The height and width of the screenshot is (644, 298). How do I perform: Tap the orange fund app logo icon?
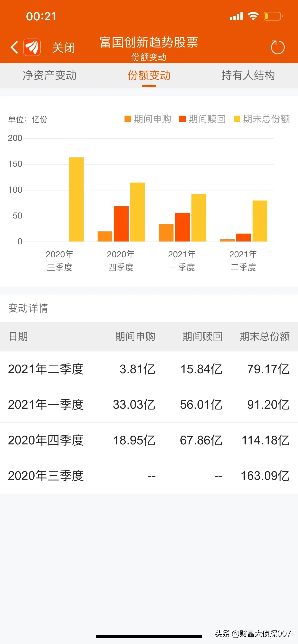pyautogui.click(x=32, y=47)
